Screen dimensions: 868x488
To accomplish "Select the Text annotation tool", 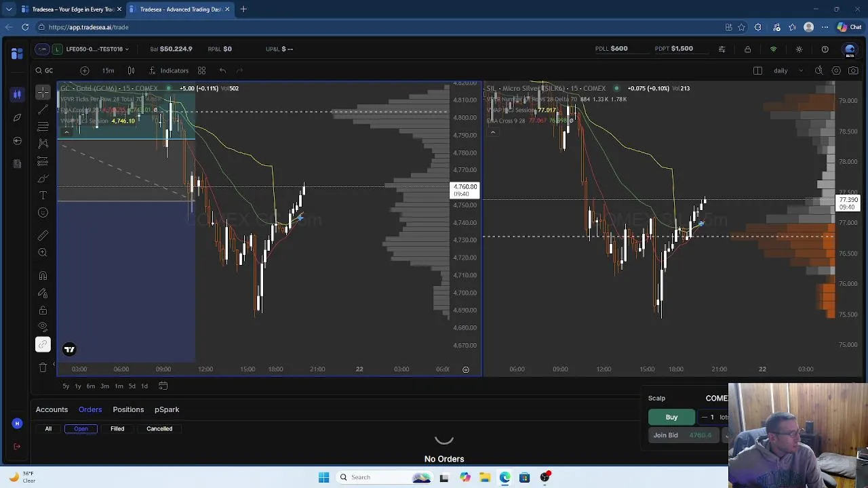I will point(43,195).
